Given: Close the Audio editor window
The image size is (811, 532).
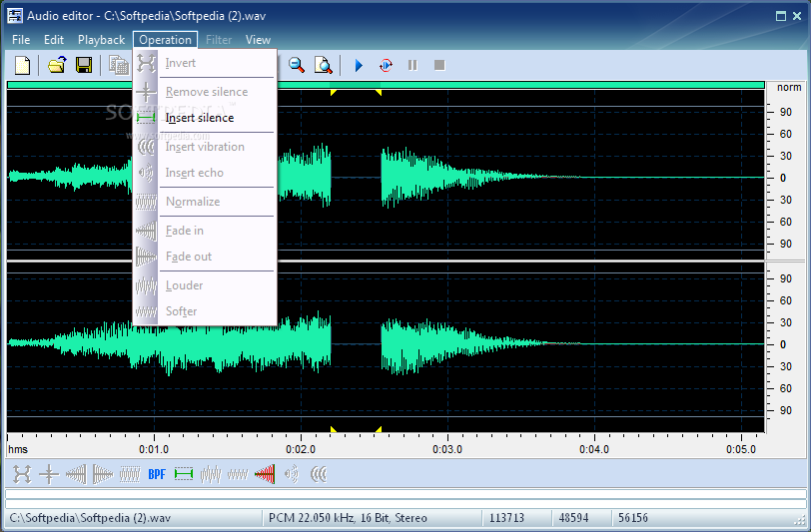Looking at the screenshot, I should tap(797, 16).
